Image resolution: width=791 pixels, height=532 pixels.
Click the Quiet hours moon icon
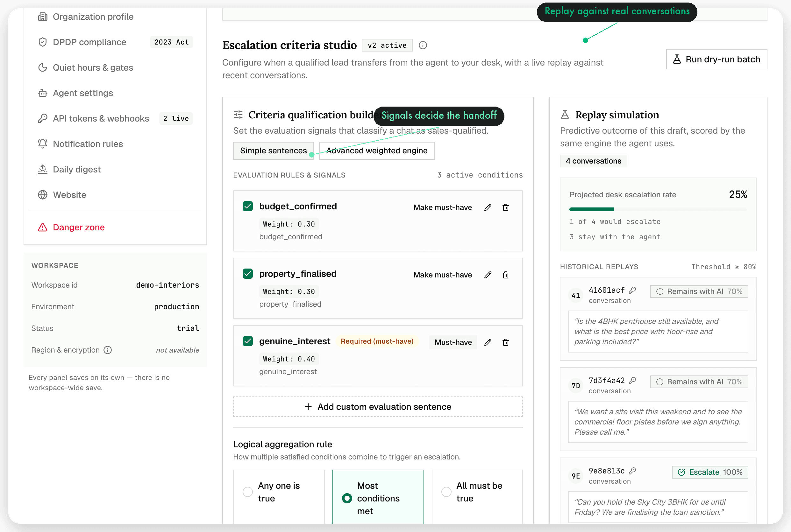42,67
